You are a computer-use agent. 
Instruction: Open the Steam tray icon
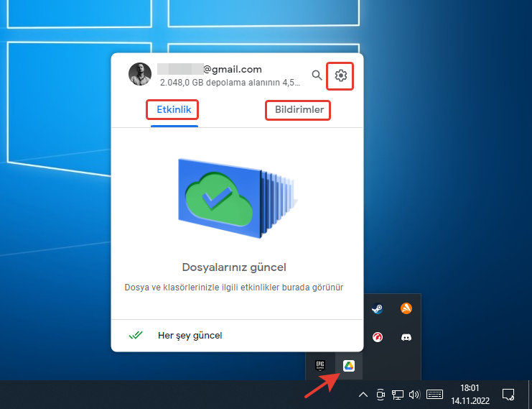pos(377,309)
